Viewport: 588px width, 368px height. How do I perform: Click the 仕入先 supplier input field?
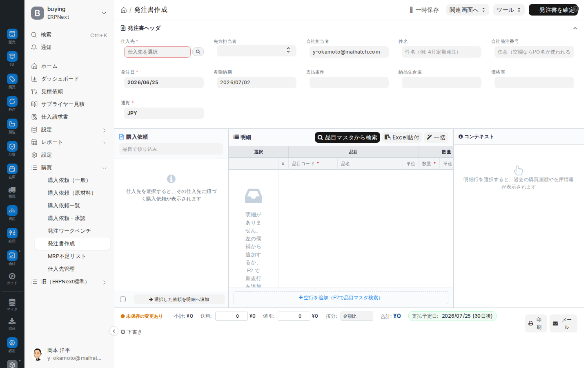[x=157, y=52]
